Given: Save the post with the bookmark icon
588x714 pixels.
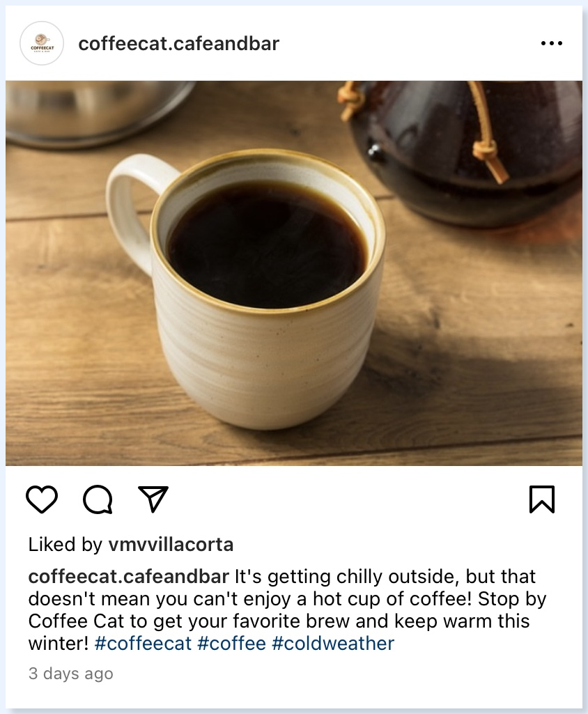Looking at the screenshot, I should pyautogui.click(x=542, y=499).
